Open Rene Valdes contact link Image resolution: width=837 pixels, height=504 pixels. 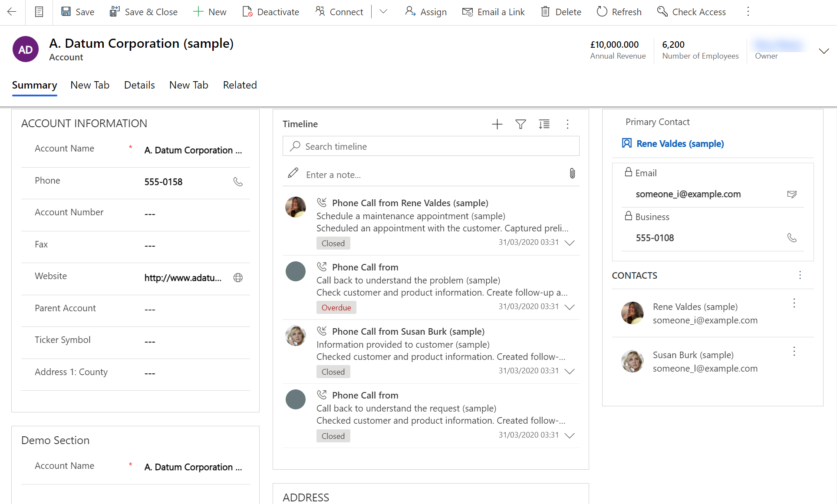coord(680,144)
